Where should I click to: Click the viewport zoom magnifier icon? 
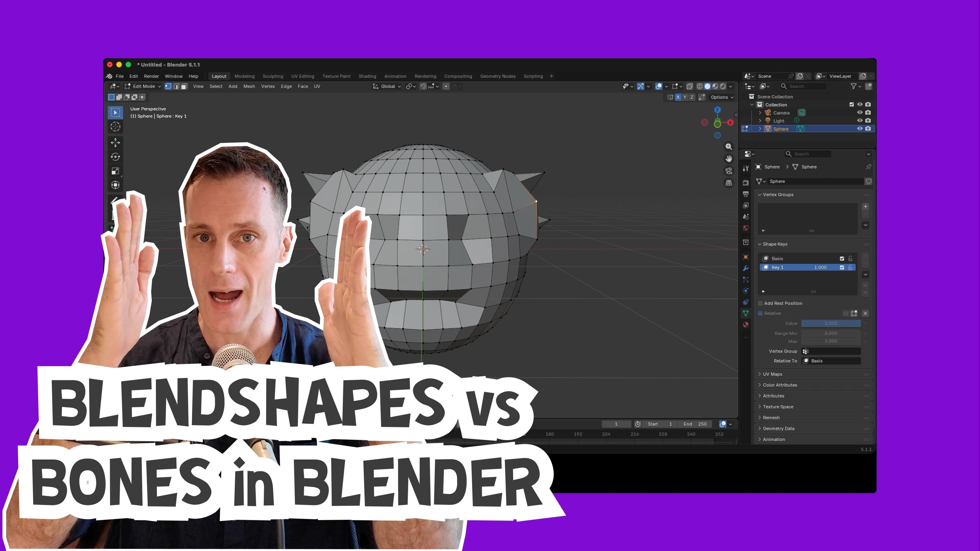(729, 146)
